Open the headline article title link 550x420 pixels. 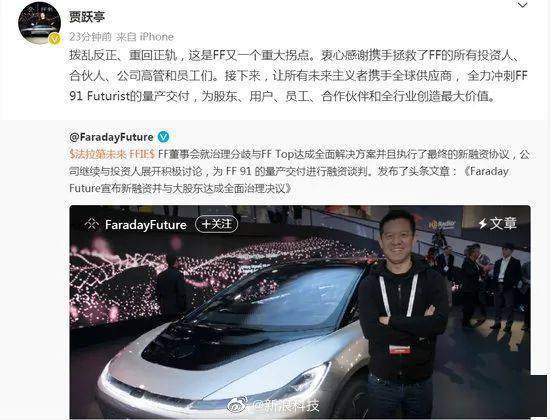(x=289, y=180)
